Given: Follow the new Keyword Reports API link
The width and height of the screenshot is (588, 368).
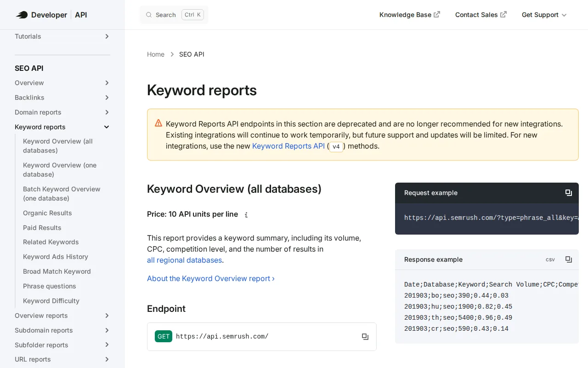Looking at the screenshot, I should click(x=288, y=146).
